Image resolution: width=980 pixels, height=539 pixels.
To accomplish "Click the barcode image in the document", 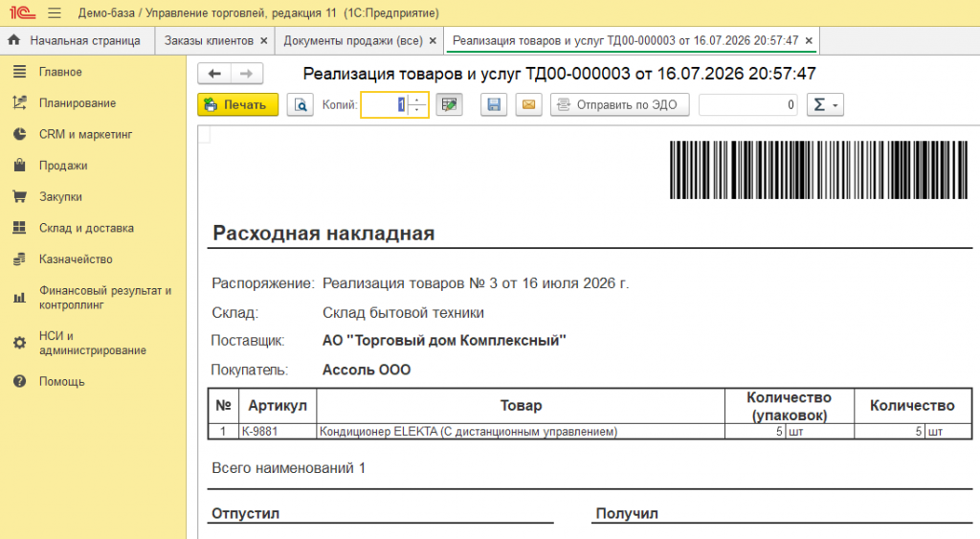I will click(x=819, y=170).
